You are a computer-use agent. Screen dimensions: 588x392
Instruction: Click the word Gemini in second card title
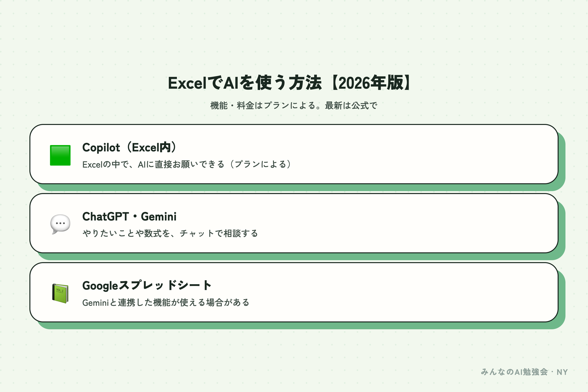159,217
